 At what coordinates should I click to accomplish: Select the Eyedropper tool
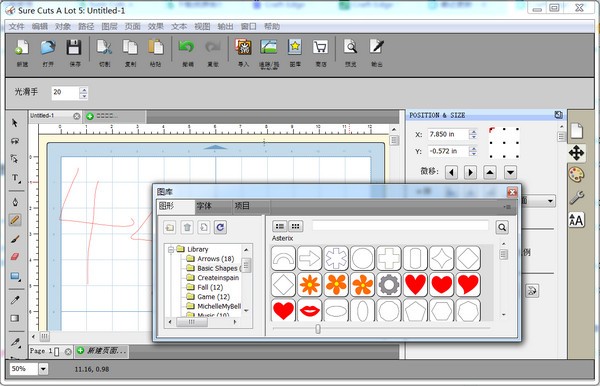15,300
